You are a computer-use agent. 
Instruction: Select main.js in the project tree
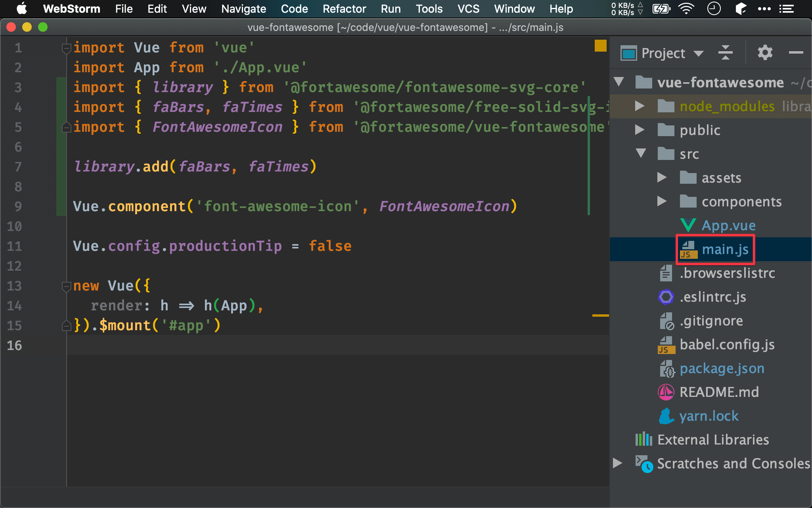coord(710,249)
